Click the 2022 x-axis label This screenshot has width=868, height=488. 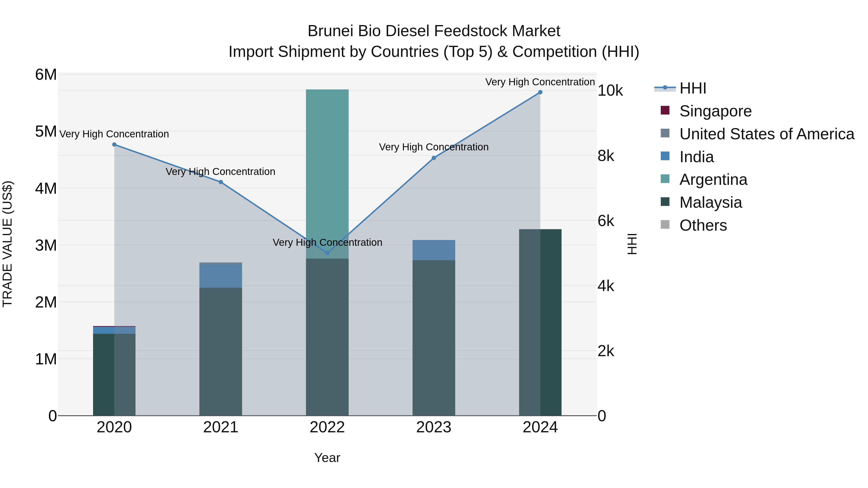click(x=327, y=427)
